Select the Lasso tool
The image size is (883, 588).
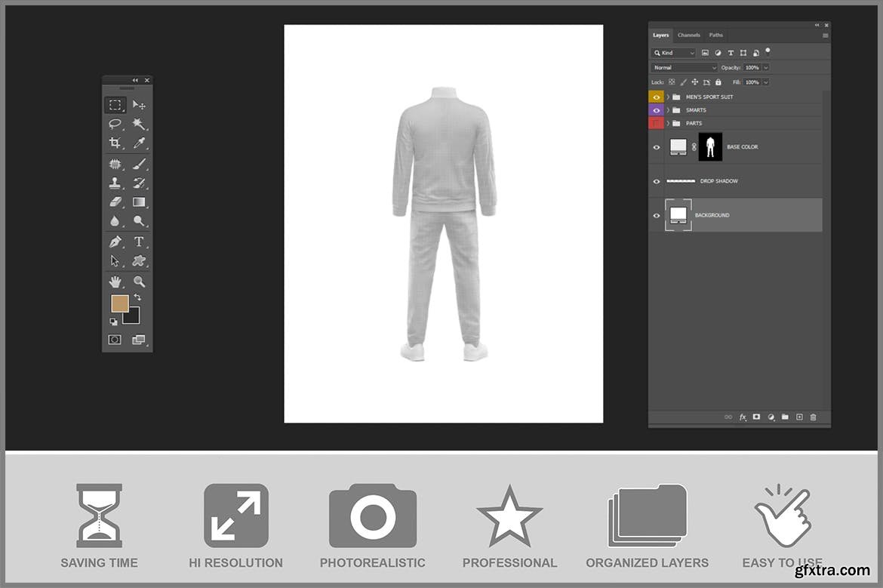click(x=115, y=124)
